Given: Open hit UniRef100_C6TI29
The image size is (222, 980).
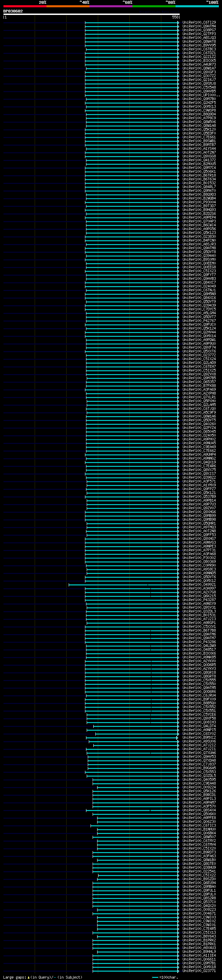Looking at the screenshot, I should (x=199, y=23).
